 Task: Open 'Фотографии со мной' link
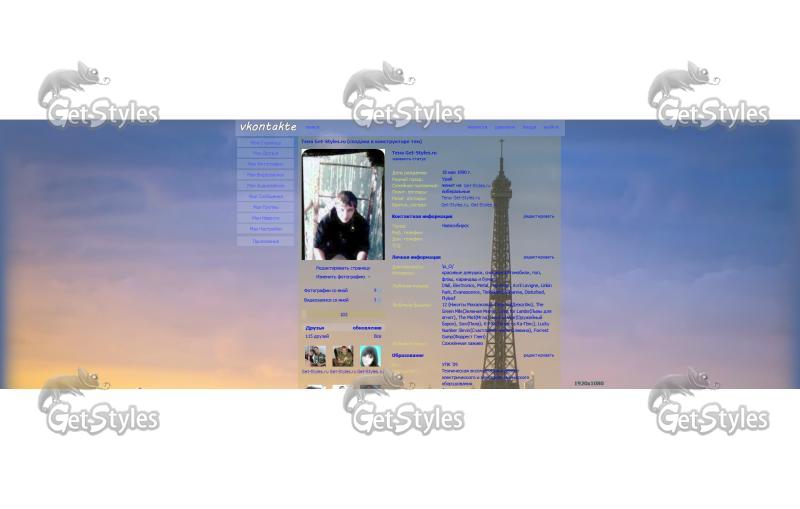tap(326, 291)
